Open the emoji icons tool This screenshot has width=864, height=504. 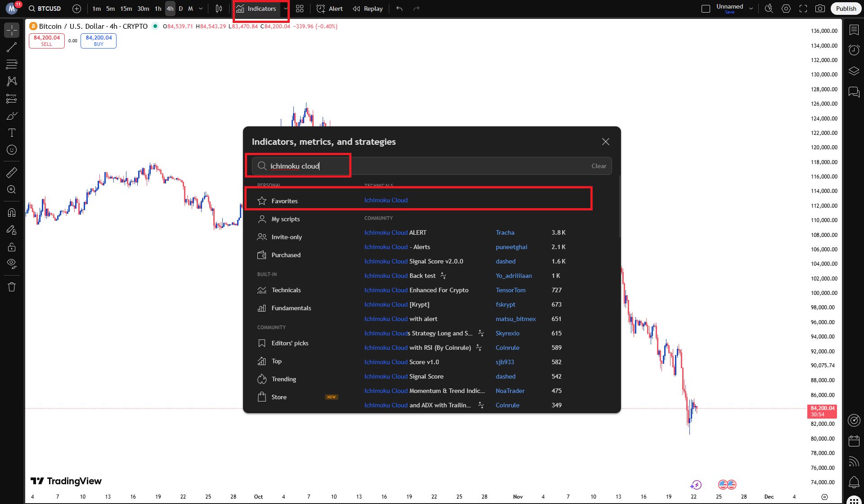[x=12, y=150]
